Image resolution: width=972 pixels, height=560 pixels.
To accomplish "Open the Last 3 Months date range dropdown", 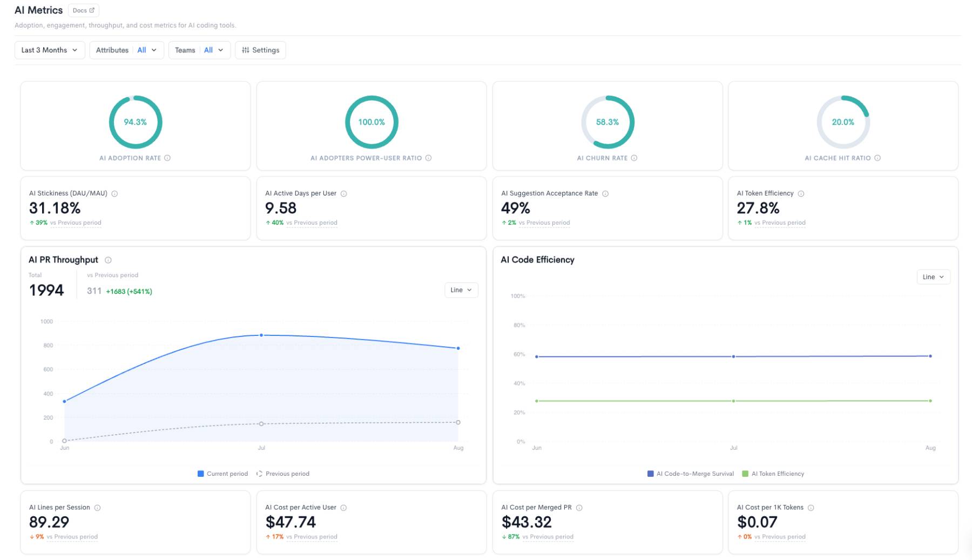I will tap(50, 50).
